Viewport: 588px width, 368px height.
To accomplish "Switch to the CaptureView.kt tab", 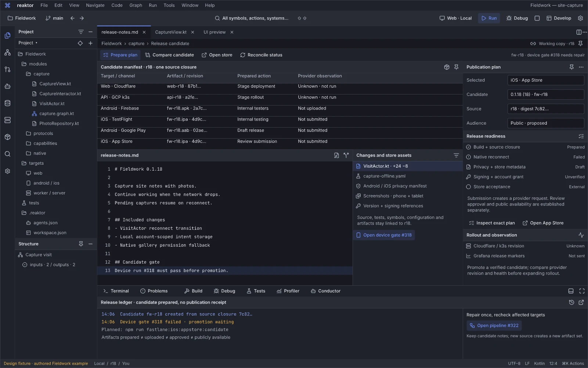I will 171,32.
